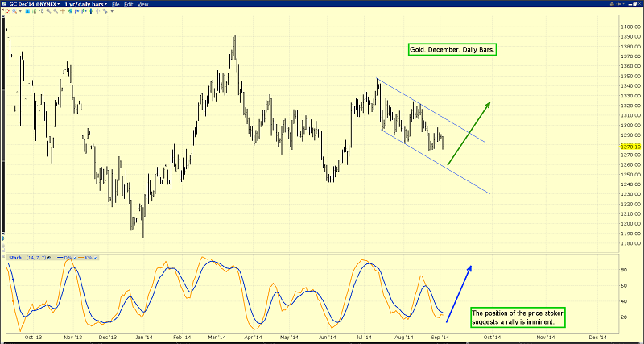Expand the GC Dec'14 @NYMEX symbol dropdown

tap(34, 4)
